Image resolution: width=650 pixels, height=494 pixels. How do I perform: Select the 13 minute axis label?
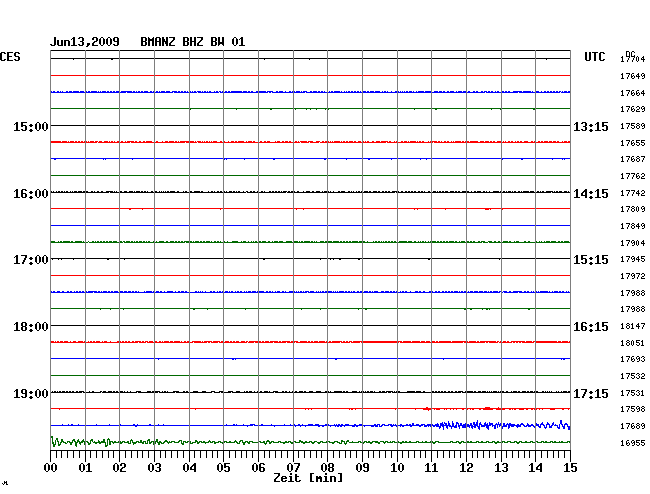pos(501,468)
